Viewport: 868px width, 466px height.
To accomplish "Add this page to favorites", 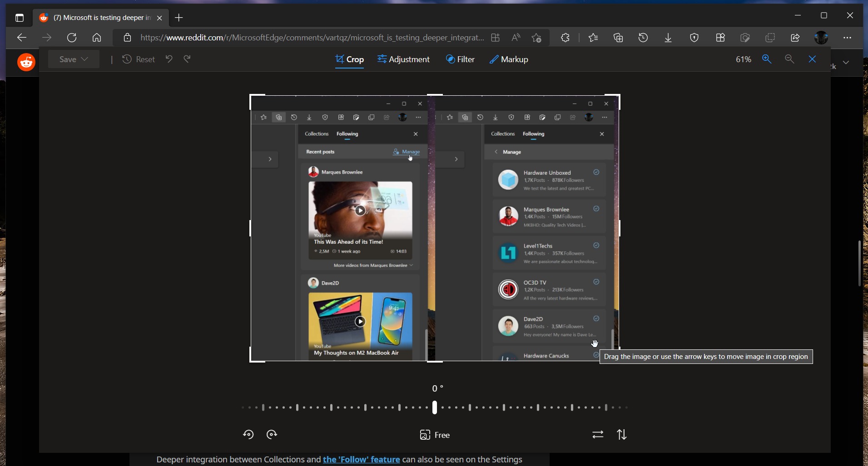I will [537, 38].
